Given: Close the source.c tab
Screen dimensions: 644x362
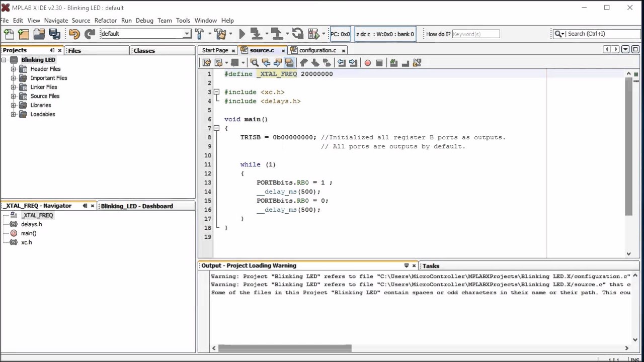Looking at the screenshot, I should pyautogui.click(x=283, y=50).
